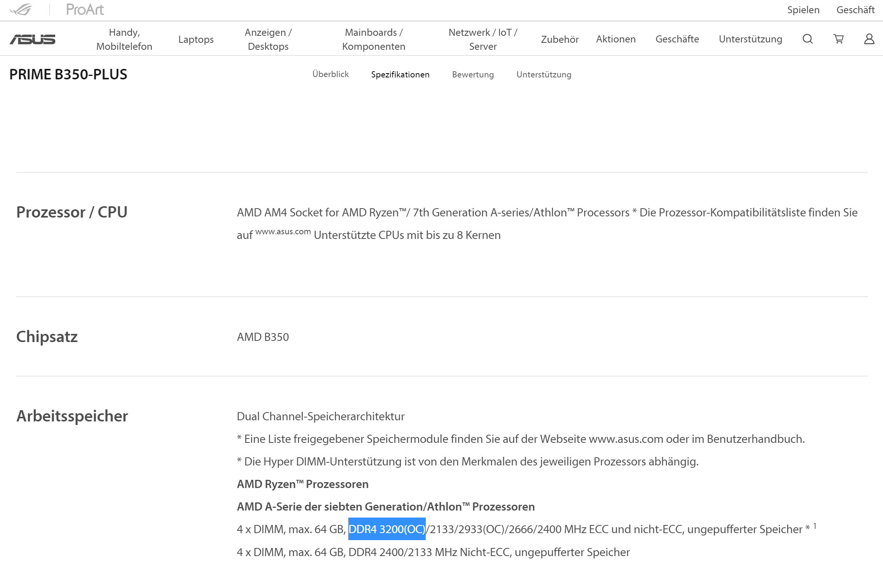The image size is (883, 588).
Task: Select the Spezifikationen tab
Action: pyautogui.click(x=400, y=74)
